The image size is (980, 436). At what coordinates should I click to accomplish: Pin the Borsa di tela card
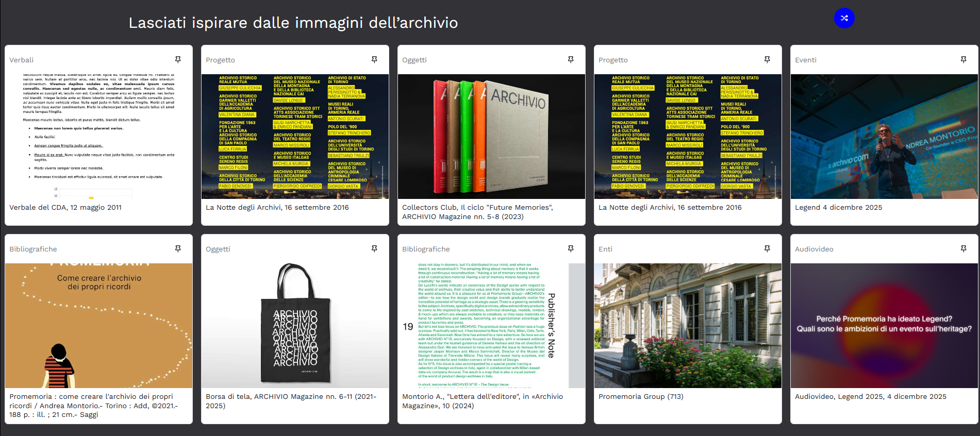pos(374,249)
